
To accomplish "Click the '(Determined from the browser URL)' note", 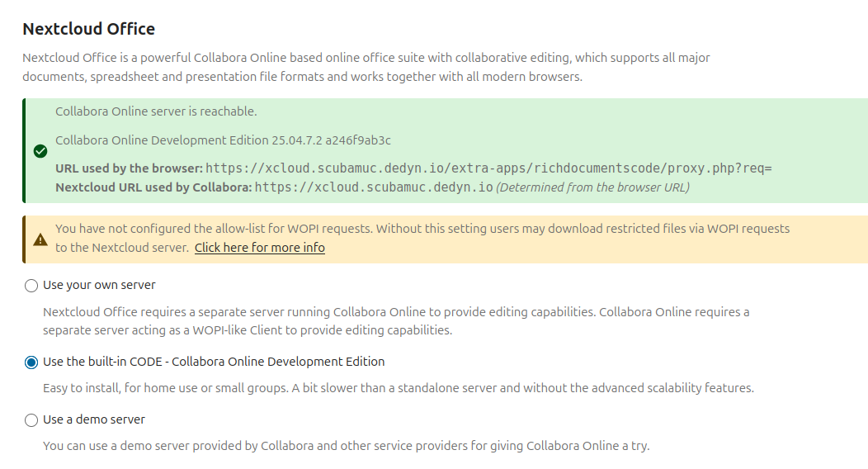I will (592, 187).
